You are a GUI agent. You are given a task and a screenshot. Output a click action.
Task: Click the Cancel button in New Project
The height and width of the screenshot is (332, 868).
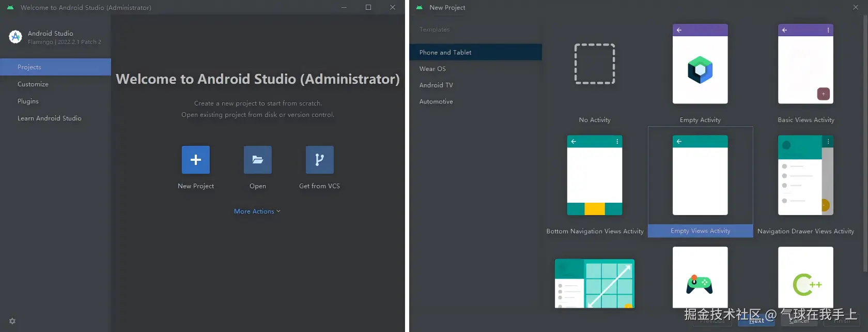[799, 321]
